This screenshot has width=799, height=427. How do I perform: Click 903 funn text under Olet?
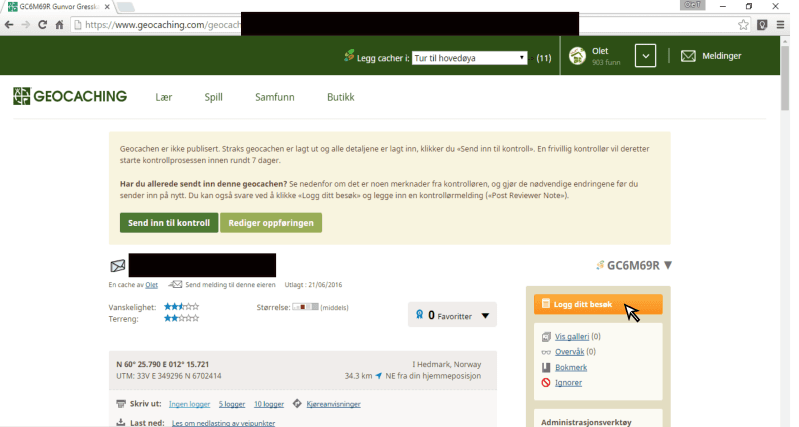[606, 62]
